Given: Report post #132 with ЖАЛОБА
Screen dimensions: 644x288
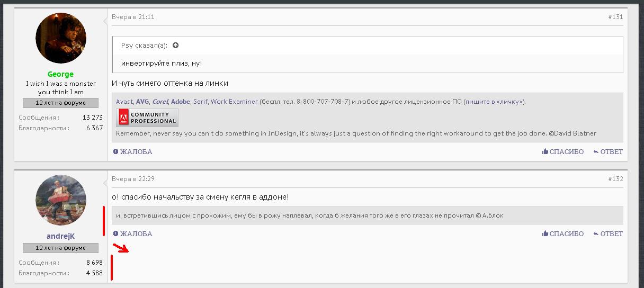Looking at the screenshot, I should [132, 234].
